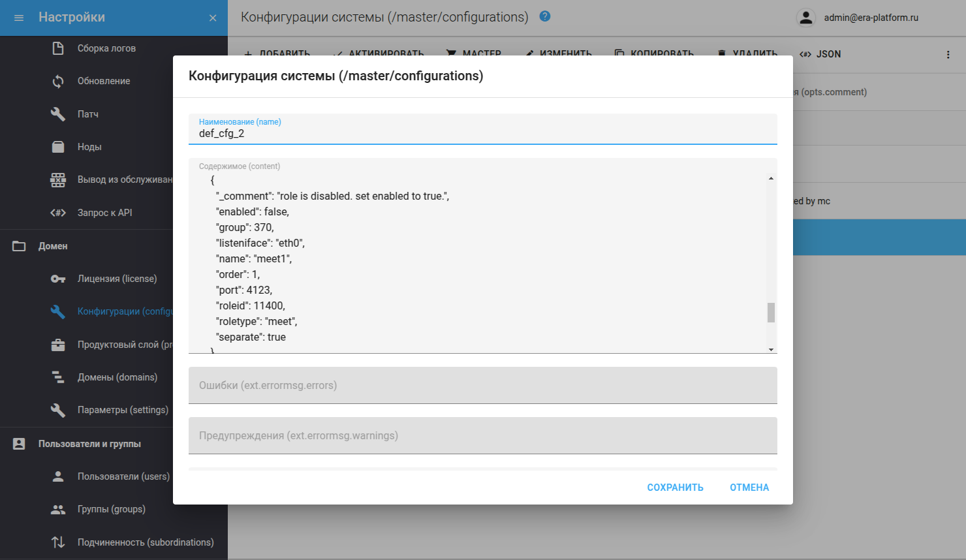Click the Подчиненность arrows icon
966x560 pixels.
(x=59, y=542)
